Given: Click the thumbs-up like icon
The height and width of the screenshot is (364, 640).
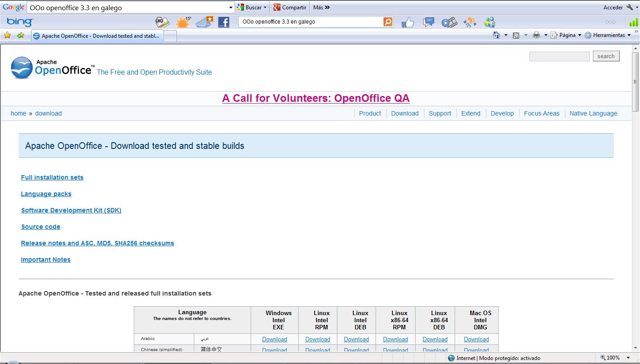Looking at the screenshot, I should click(x=407, y=22).
